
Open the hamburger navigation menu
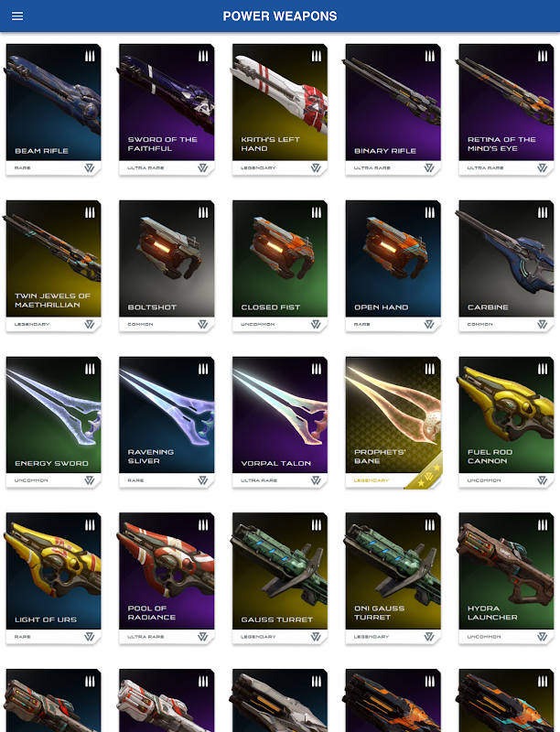[x=17, y=16]
